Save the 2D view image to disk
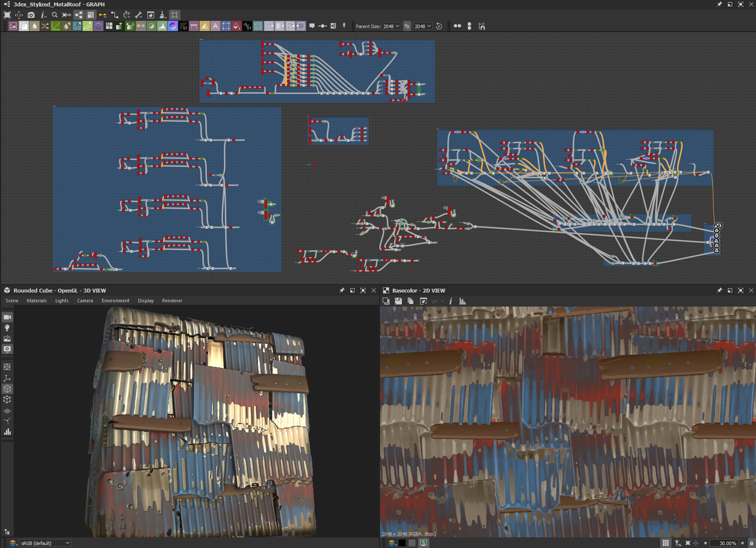This screenshot has height=548, width=756. point(398,301)
